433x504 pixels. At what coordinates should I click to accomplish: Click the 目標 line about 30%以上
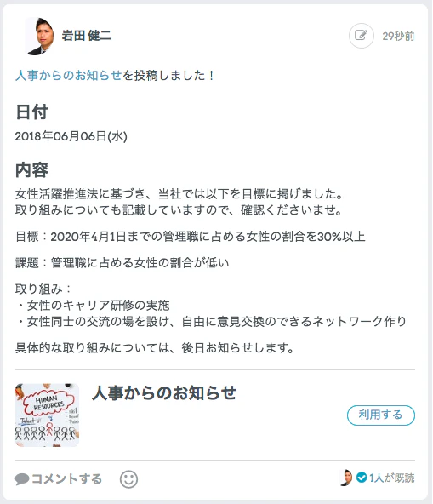[191, 237]
